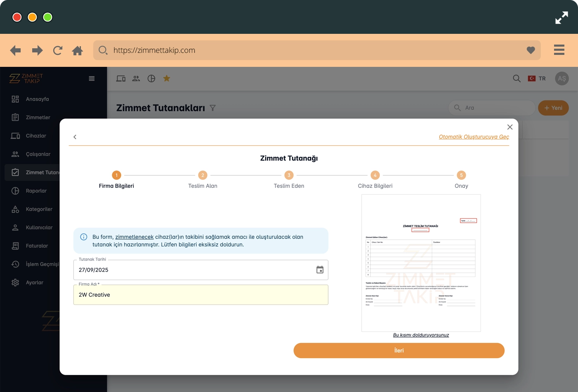Select step 5 Onay
This screenshot has height=392, width=578.
461,180
